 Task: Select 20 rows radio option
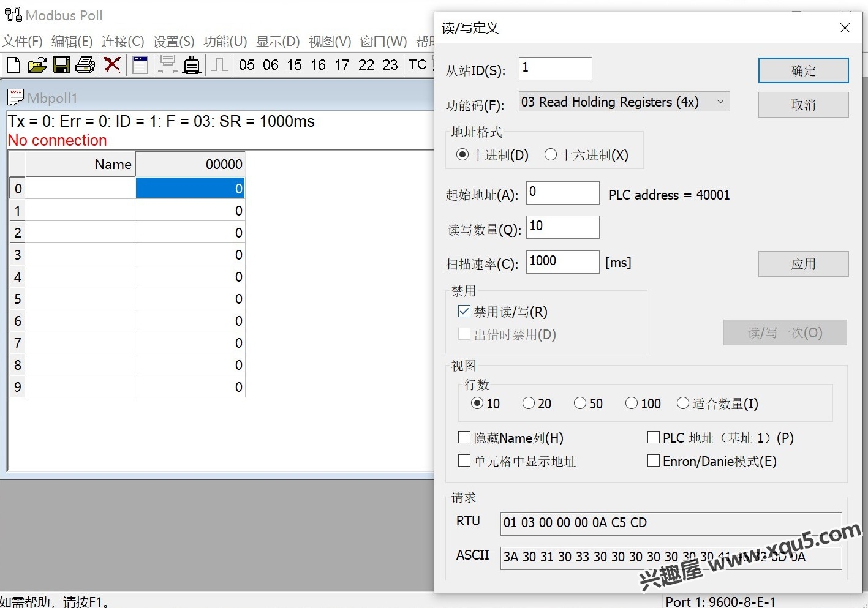click(529, 403)
